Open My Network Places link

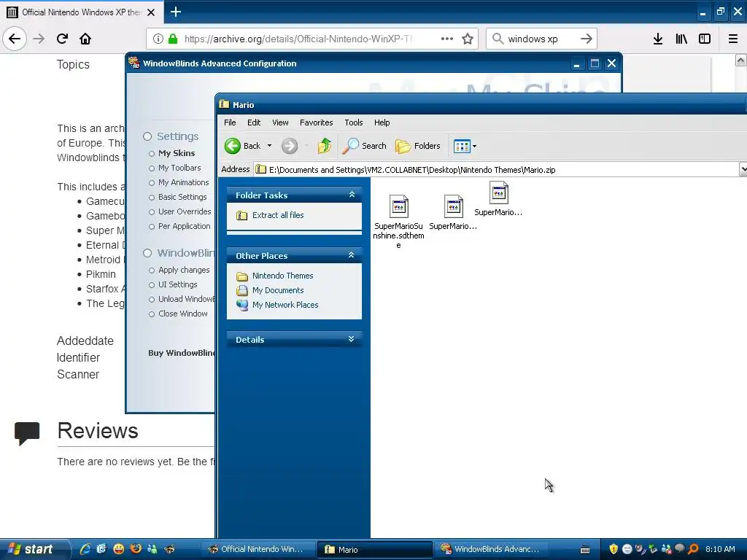coord(285,305)
